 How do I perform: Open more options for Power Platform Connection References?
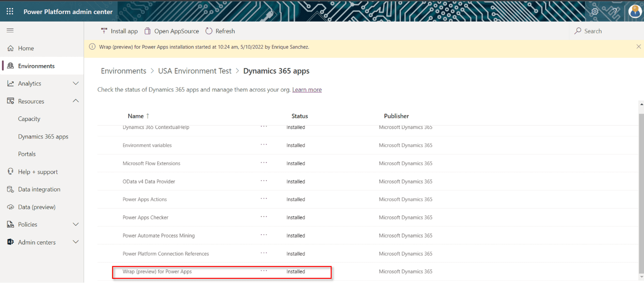pos(264,253)
